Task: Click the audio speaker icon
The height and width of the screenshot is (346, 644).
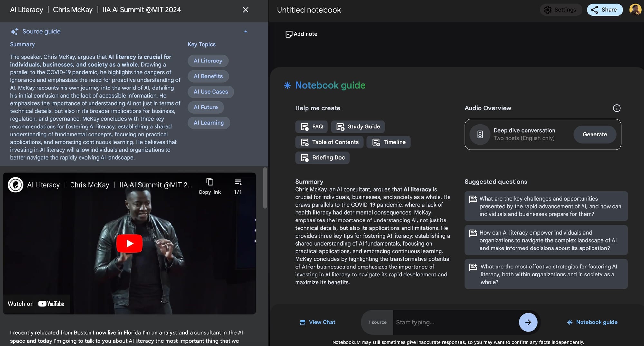Action: click(480, 135)
